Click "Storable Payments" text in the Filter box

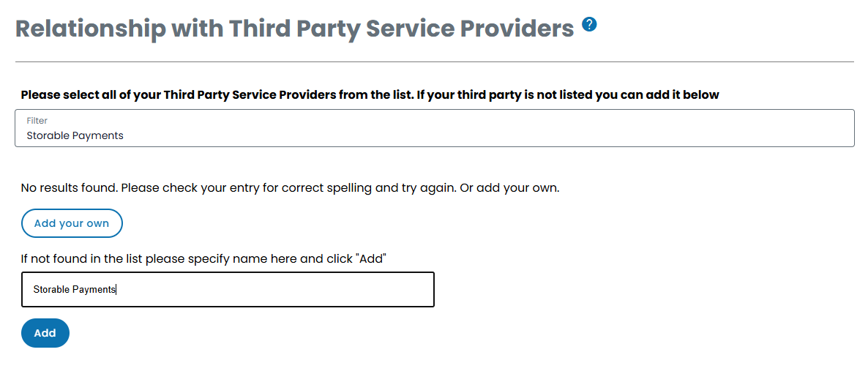click(x=75, y=135)
